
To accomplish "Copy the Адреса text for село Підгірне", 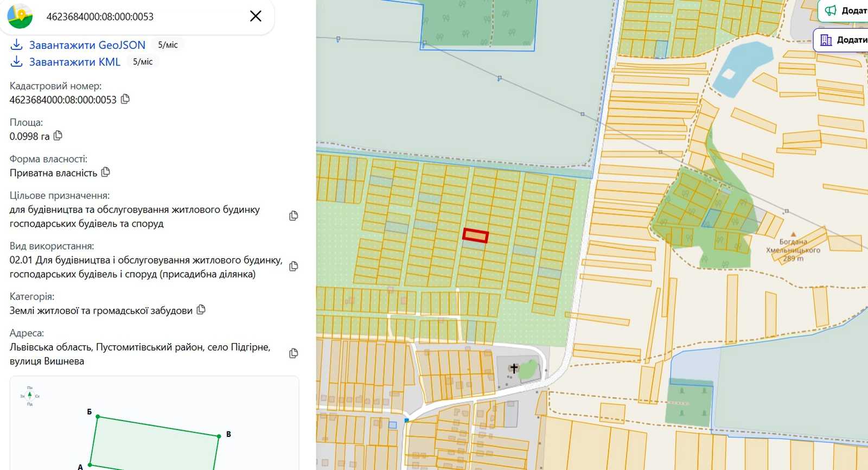I will (x=293, y=353).
